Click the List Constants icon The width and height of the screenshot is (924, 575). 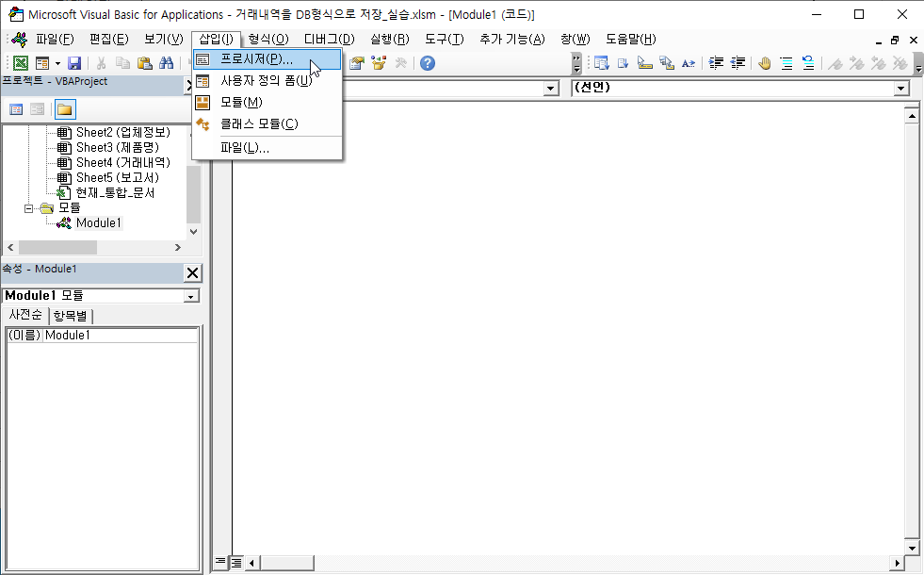pos(623,63)
